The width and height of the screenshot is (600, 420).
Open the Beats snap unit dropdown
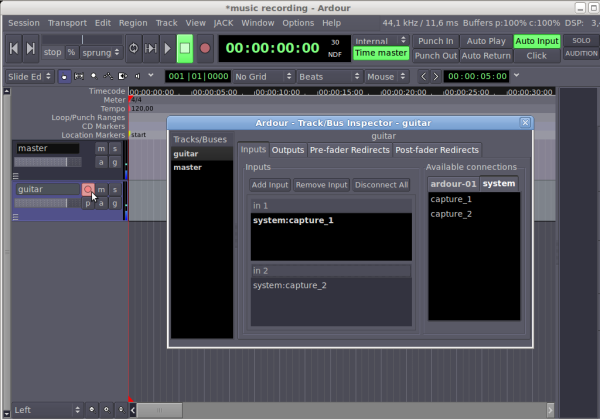(330, 77)
